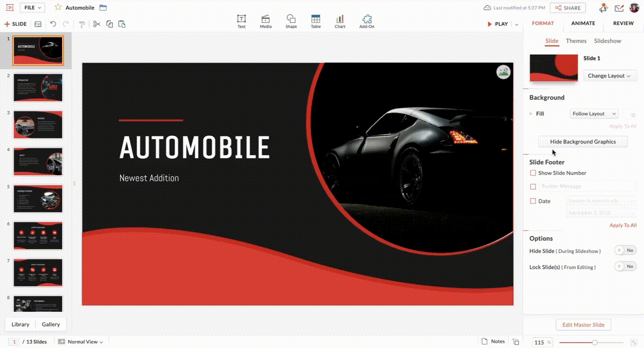Open the Add-On menu
Viewport: 644px width, 348px height.
point(367,21)
